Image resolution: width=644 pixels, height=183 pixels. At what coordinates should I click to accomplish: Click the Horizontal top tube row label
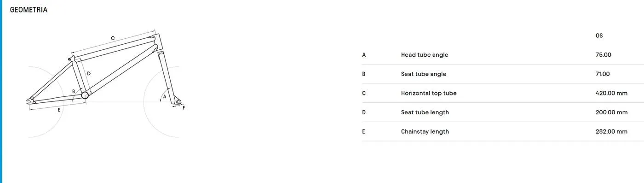click(x=429, y=93)
